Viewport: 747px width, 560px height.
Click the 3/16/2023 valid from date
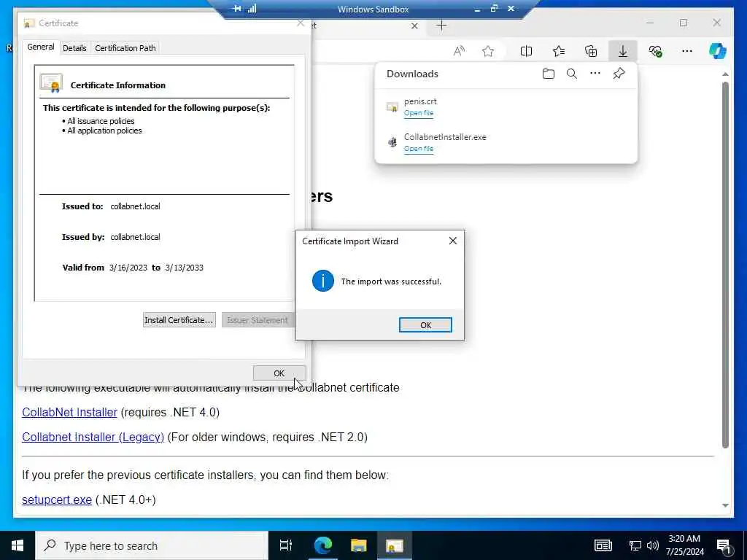(128, 268)
